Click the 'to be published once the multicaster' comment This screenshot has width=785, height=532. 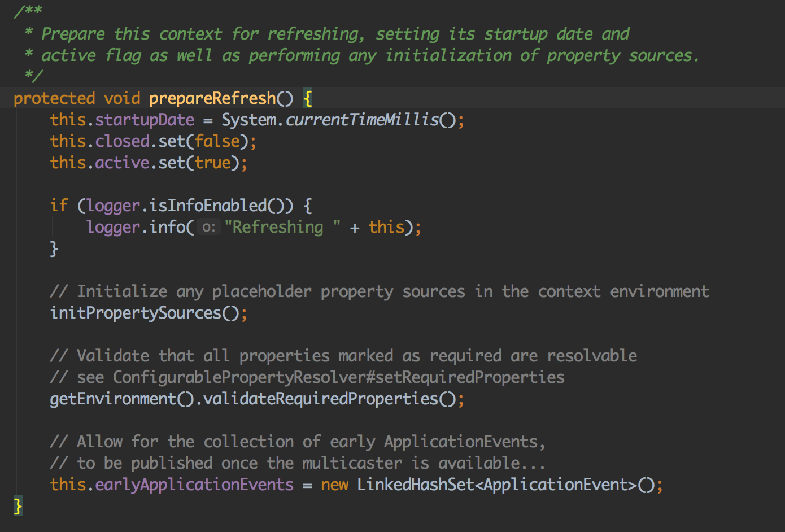coord(298,464)
